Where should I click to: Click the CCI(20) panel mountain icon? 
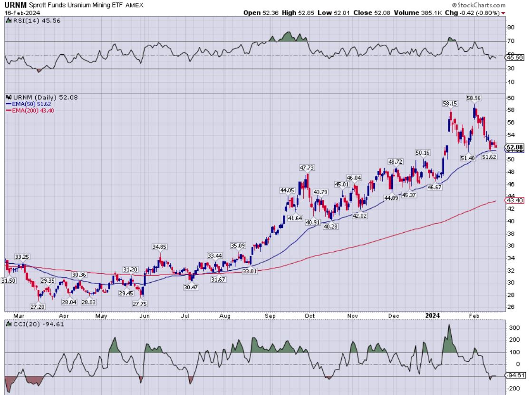9,324
